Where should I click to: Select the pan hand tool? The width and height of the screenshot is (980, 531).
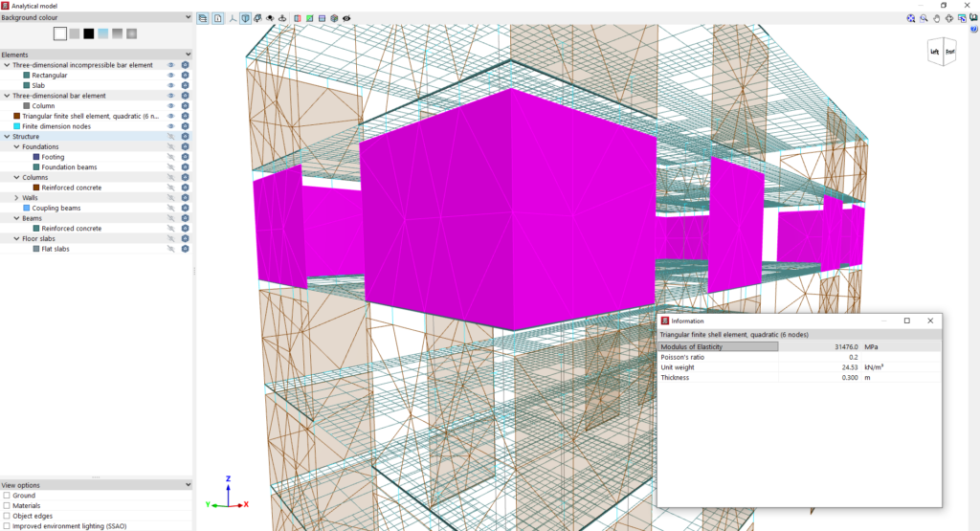937,18
